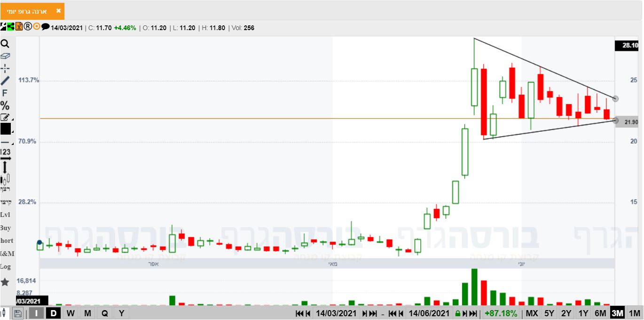Image resolution: width=644 pixels, height=320 pixels.
Task: Export chart data to Excel icon
Action: click(x=19, y=27)
